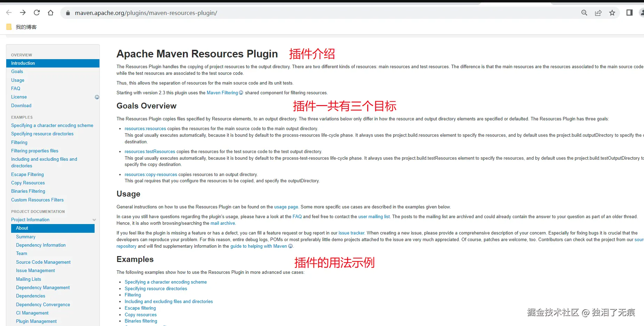The width and height of the screenshot is (644, 326).
Task: Select the About item under Project Information
Action: pyautogui.click(x=53, y=228)
